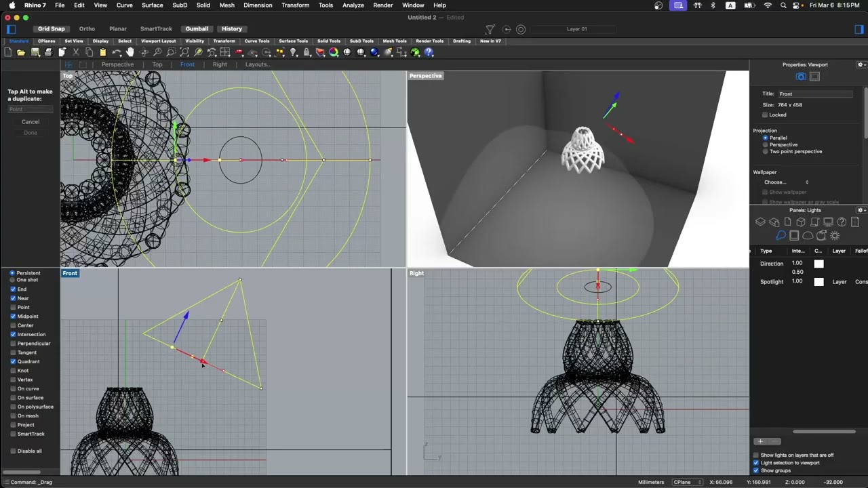Switch to the Perspective viewport tab
Screen dimensions: 868x488
[x=117, y=64]
